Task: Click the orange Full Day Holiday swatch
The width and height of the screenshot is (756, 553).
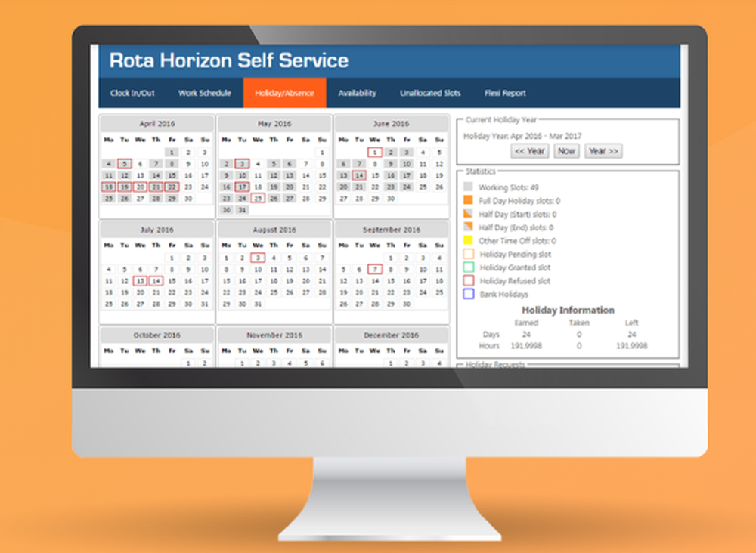Action: click(468, 200)
